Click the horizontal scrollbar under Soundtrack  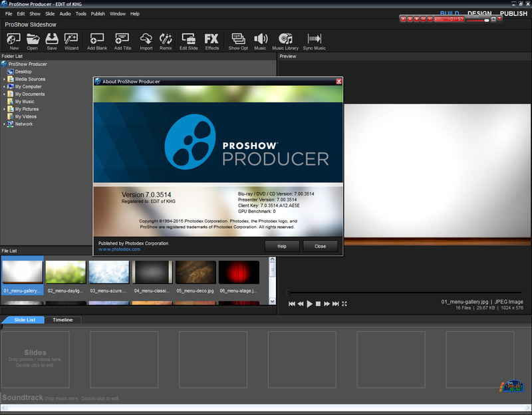click(x=266, y=408)
